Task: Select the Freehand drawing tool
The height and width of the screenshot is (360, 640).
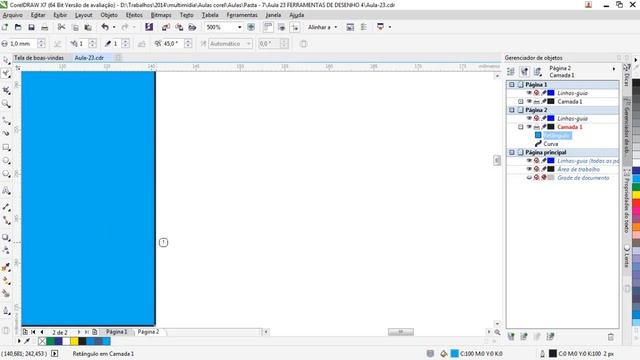Action: point(6,120)
